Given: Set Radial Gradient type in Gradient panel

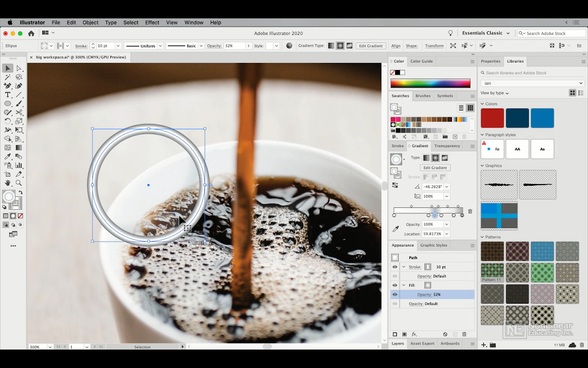Looking at the screenshot, I should click(x=435, y=158).
